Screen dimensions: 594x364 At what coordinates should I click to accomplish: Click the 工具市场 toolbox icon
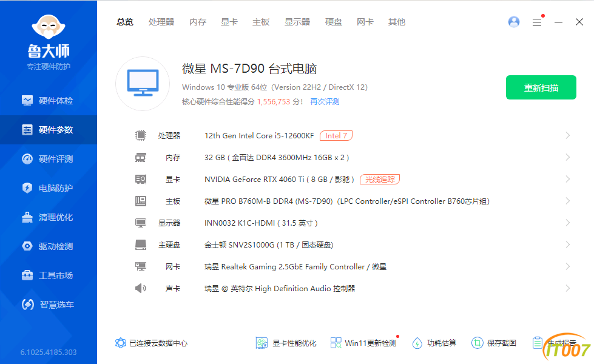coord(27,275)
